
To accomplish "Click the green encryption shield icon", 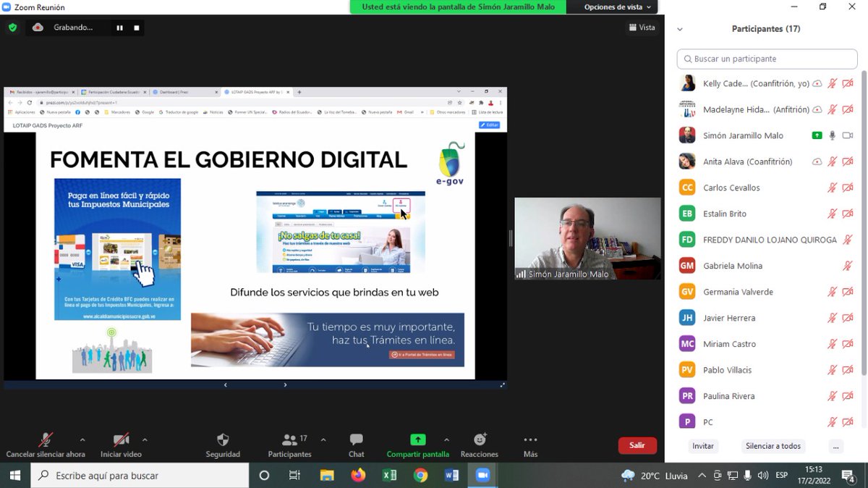I will [12, 28].
